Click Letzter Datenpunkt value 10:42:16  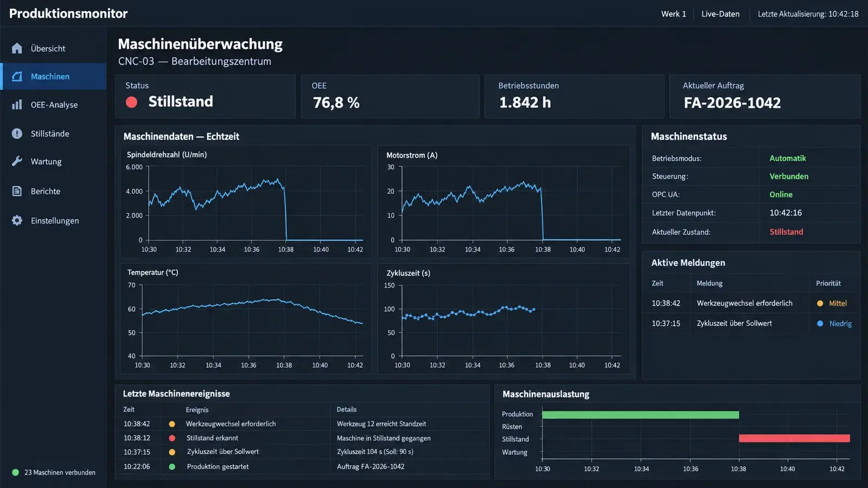(x=786, y=213)
